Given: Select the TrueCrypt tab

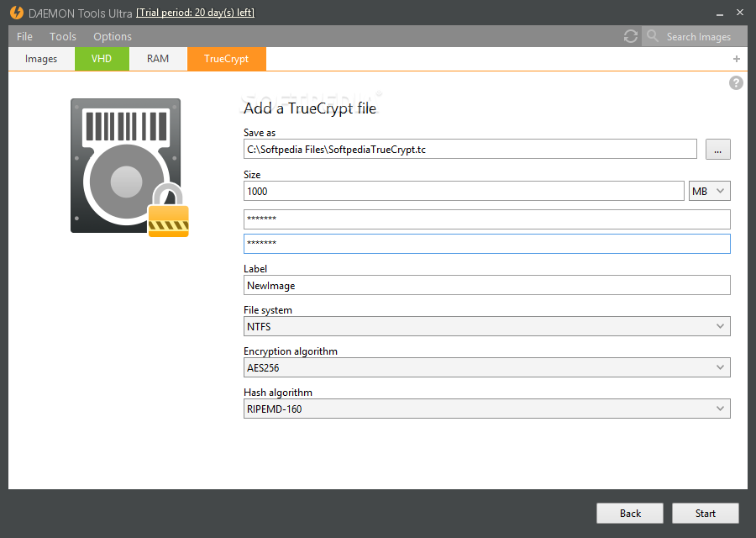Looking at the screenshot, I should (227, 59).
